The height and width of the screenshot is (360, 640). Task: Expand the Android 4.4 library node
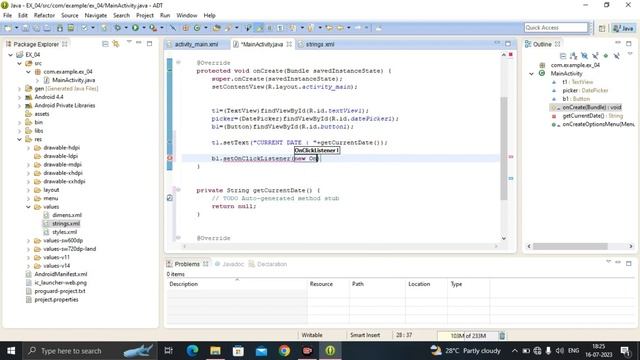tap(19, 97)
